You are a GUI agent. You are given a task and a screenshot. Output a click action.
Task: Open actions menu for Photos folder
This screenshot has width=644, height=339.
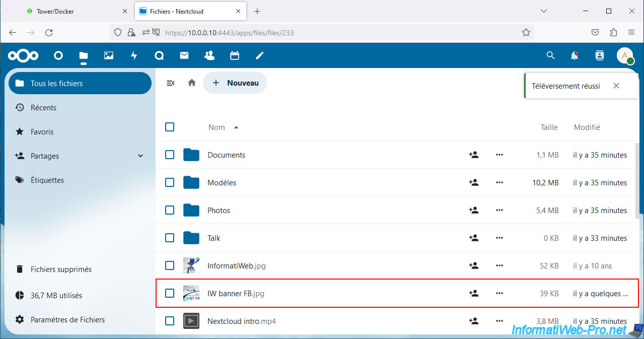(x=499, y=210)
